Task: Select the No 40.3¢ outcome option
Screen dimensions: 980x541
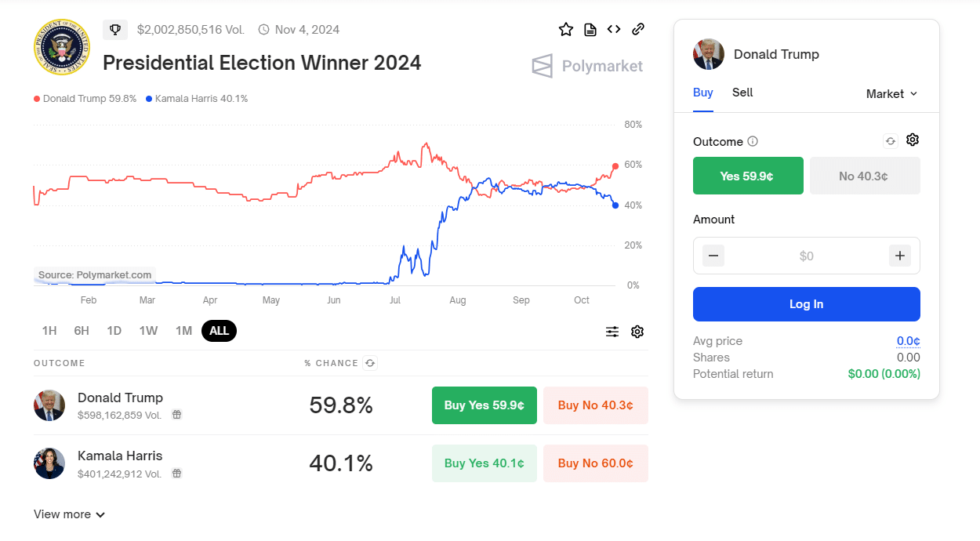Action: [864, 176]
